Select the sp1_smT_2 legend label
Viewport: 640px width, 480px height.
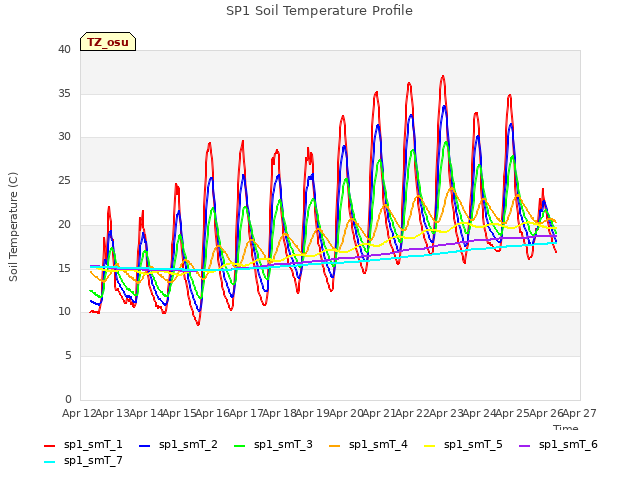coord(188,444)
